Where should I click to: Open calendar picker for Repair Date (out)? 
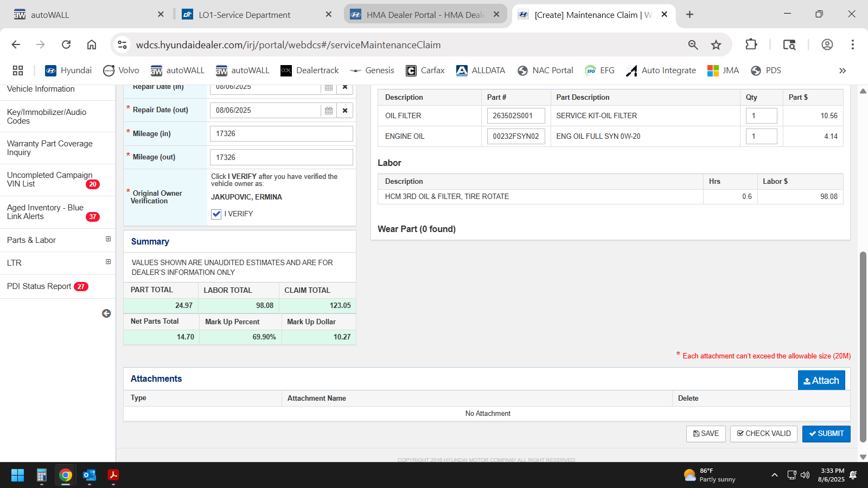coord(329,111)
